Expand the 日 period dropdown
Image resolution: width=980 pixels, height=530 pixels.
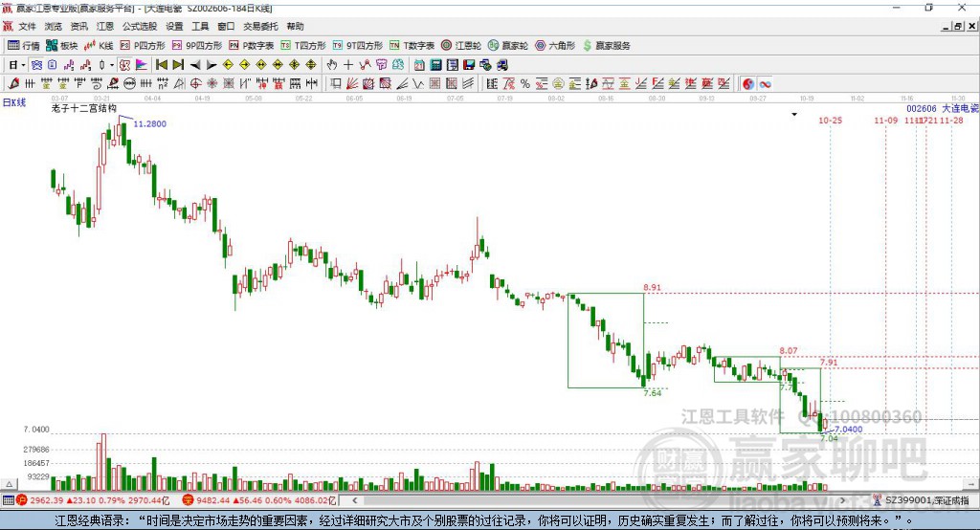(23, 65)
